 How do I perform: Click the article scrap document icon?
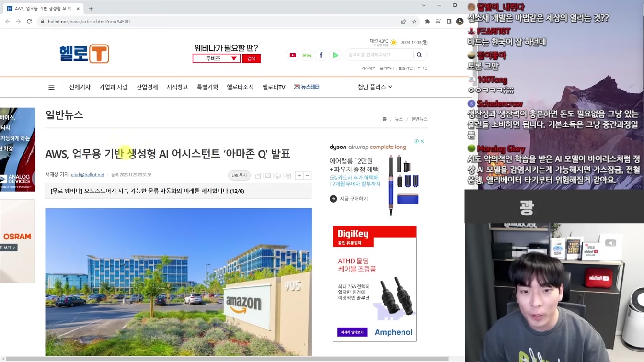click(x=258, y=176)
